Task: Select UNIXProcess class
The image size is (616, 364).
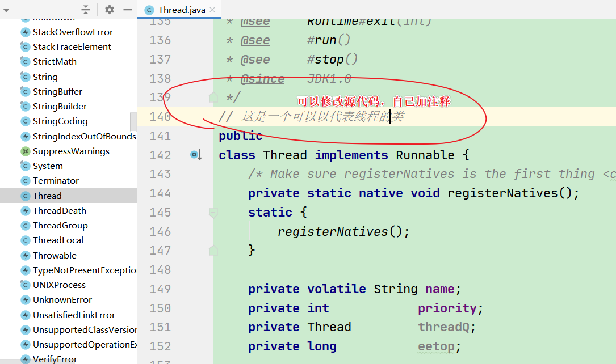Action: coord(59,285)
